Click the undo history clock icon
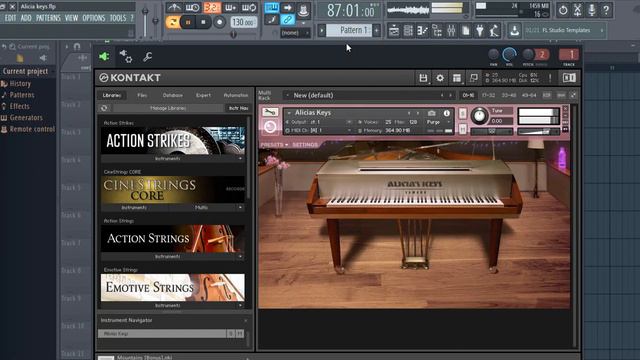 pos(563,10)
